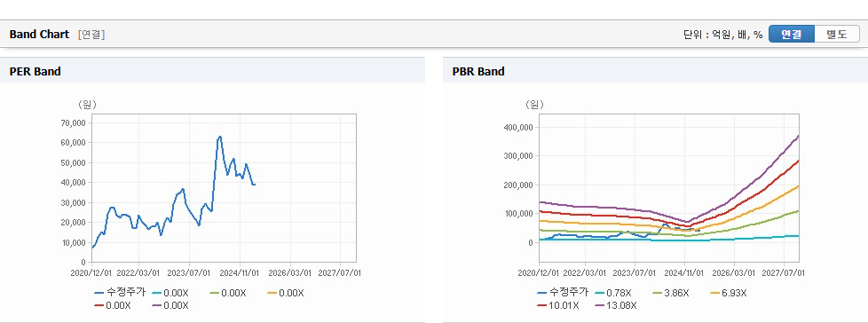Click the 50,000 y-axis label
Image resolution: width=868 pixels, height=323 pixels.
point(73,162)
